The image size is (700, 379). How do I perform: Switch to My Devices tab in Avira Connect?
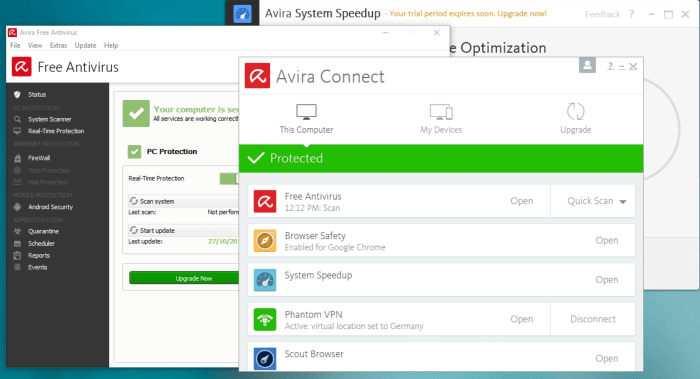click(x=441, y=119)
